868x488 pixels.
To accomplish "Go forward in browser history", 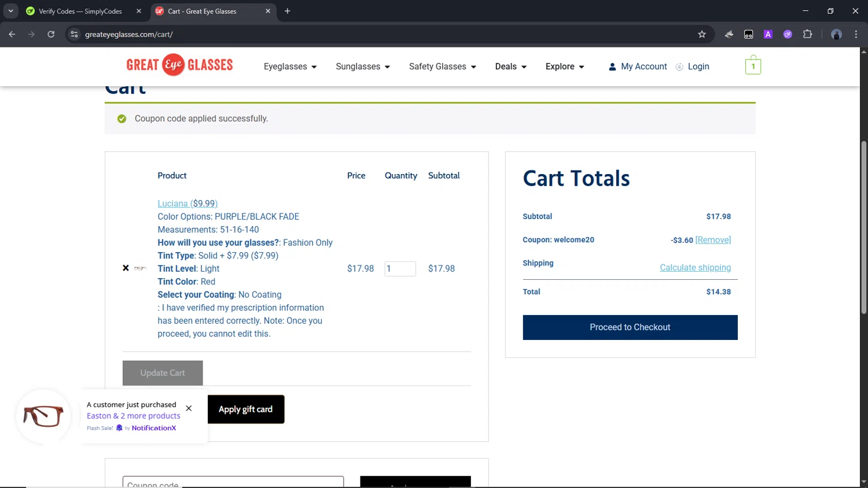I will point(31,34).
